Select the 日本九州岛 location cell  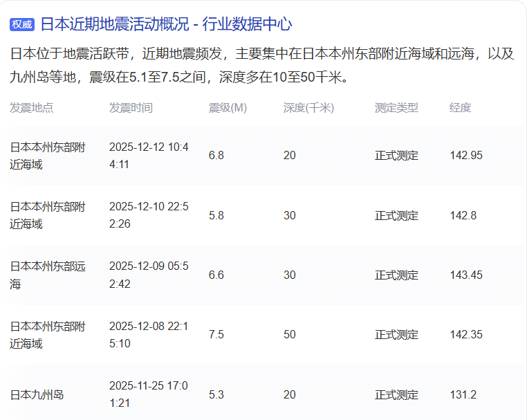tap(37, 394)
